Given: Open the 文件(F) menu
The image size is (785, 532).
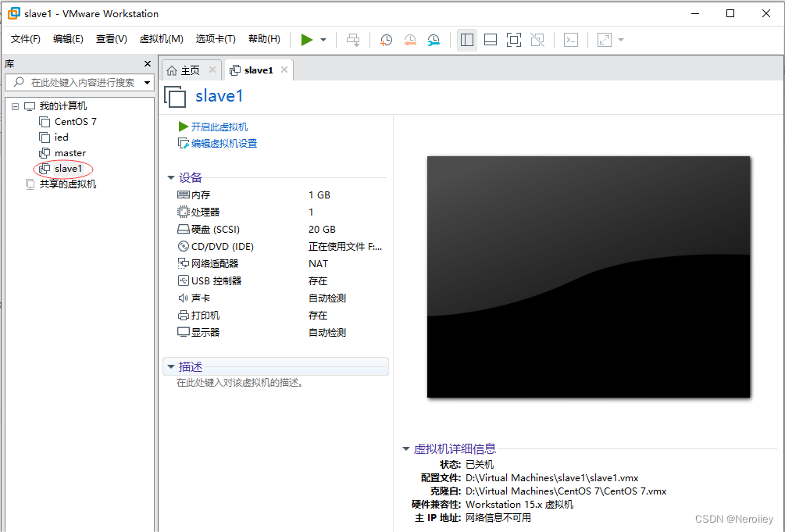Looking at the screenshot, I should pyautogui.click(x=26, y=39).
